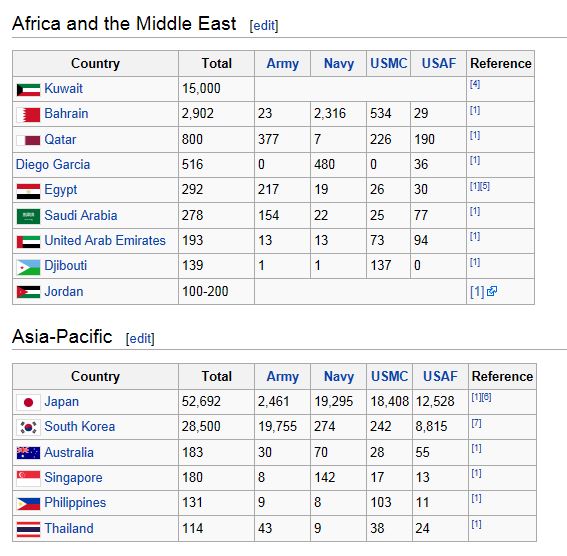This screenshot has width=567, height=556.
Task: Edit the Asia-Pacific section
Action: pyautogui.click(x=140, y=339)
